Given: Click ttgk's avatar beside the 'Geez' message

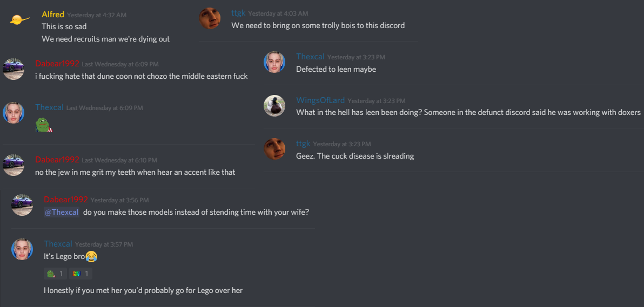Looking at the screenshot, I should tap(274, 149).
